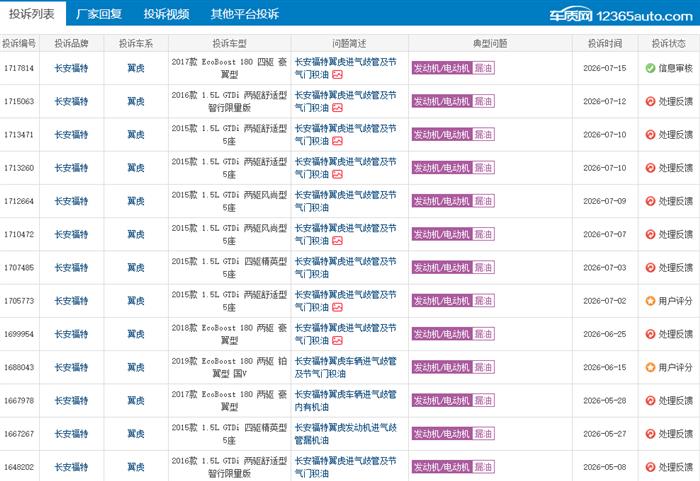Click the red status icon for complaint 1713471
This screenshot has height=481, width=700.
point(650,134)
